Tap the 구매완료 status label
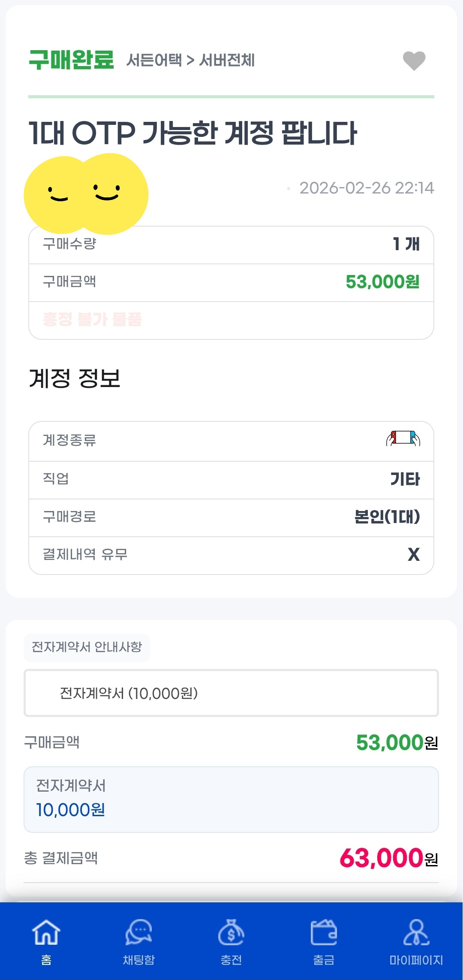The height and width of the screenshot is (980, 463). (x=71, y=60)
